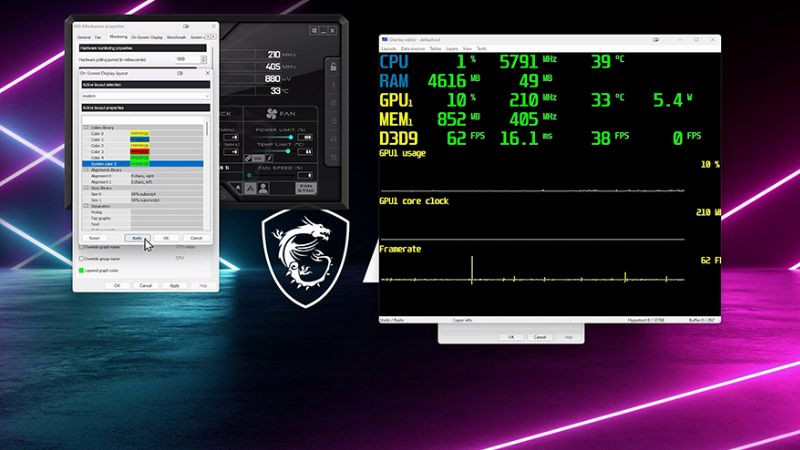Open the Data sources menu
The width and height of the screenshot is (800, 450).
tap(413, 48)
